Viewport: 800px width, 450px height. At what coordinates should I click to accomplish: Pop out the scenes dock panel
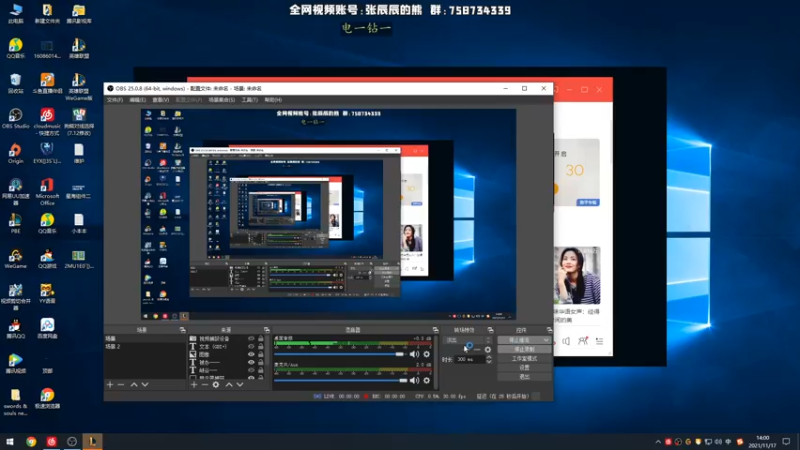pos(182,330)
